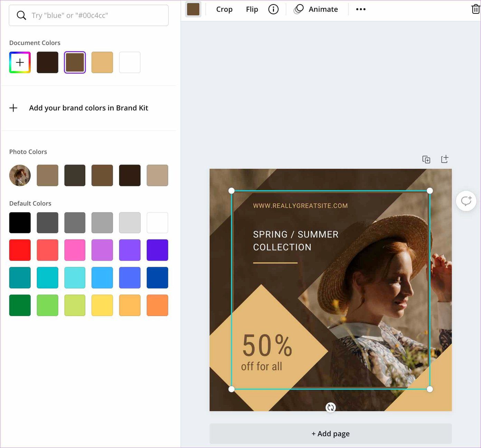This screenshot has width=481, height=448.
Task: Pick the red default color swatch
Action: pyautogui.click(x=20, y=250)
